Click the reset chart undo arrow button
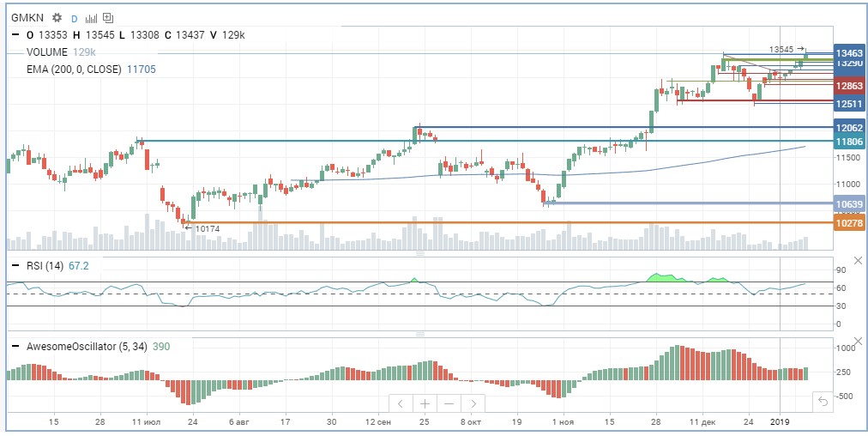Image resolution: width=868 pixels, height=436 pixels. 823,401
